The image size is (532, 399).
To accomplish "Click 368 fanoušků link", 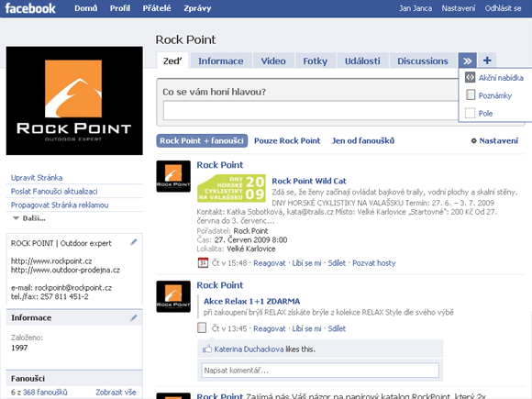I will (45, 393).
